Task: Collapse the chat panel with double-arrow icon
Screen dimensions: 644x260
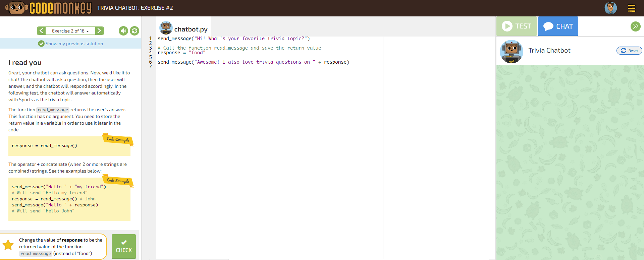Action: pyautogui.click(x=635, y=26)
